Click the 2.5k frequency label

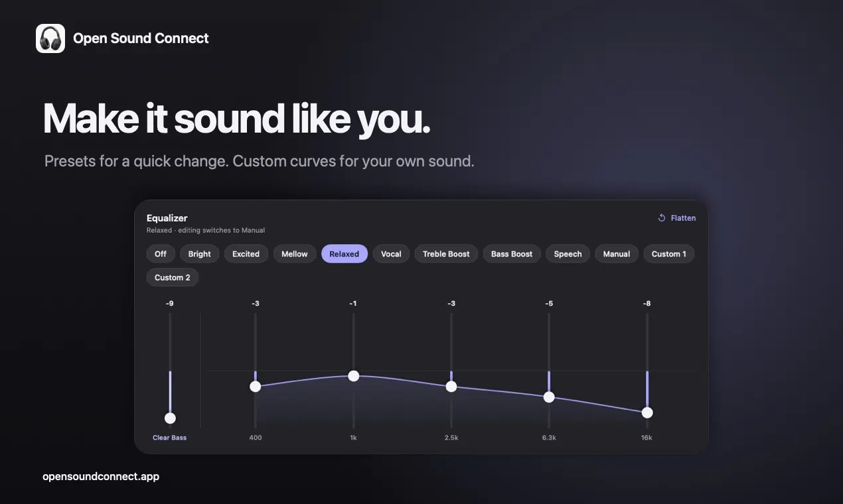[451, 438]
